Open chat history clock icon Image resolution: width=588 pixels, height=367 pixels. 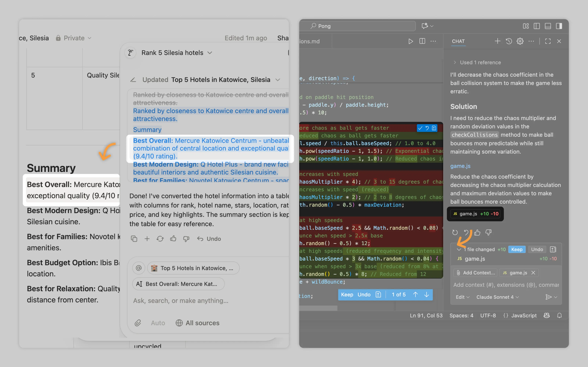(509, 41)
